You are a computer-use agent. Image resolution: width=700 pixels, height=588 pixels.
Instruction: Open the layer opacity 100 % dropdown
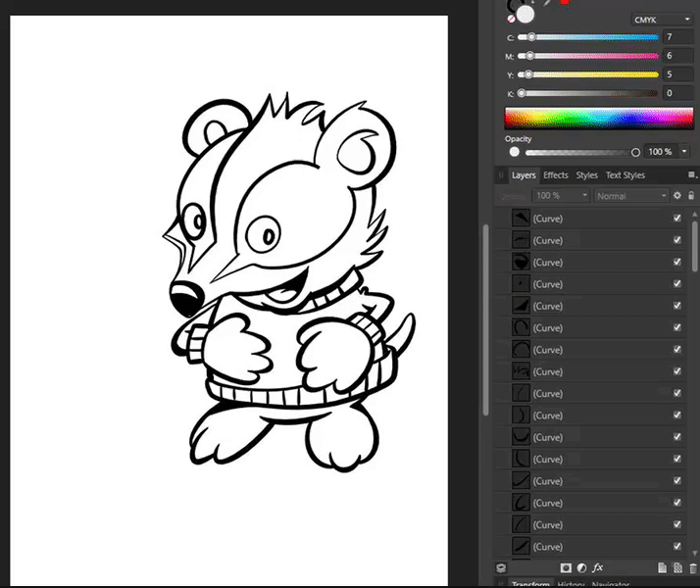[x=561, y=196]
